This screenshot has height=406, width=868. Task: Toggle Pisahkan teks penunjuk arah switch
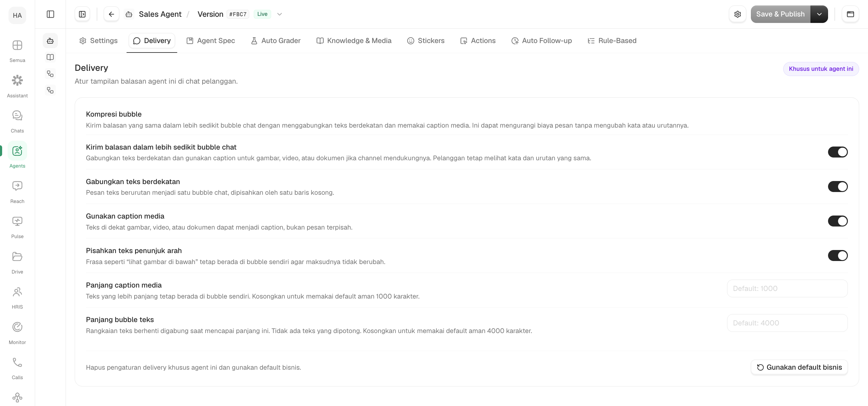click(x=838, y=256)
